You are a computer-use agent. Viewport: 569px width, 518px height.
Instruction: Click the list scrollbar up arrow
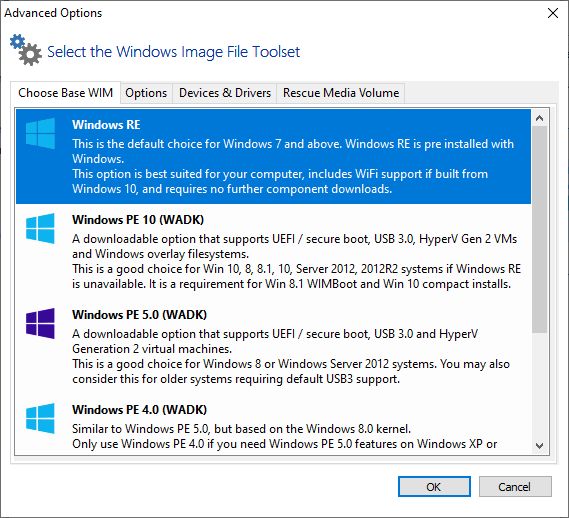tap(540, 118)
